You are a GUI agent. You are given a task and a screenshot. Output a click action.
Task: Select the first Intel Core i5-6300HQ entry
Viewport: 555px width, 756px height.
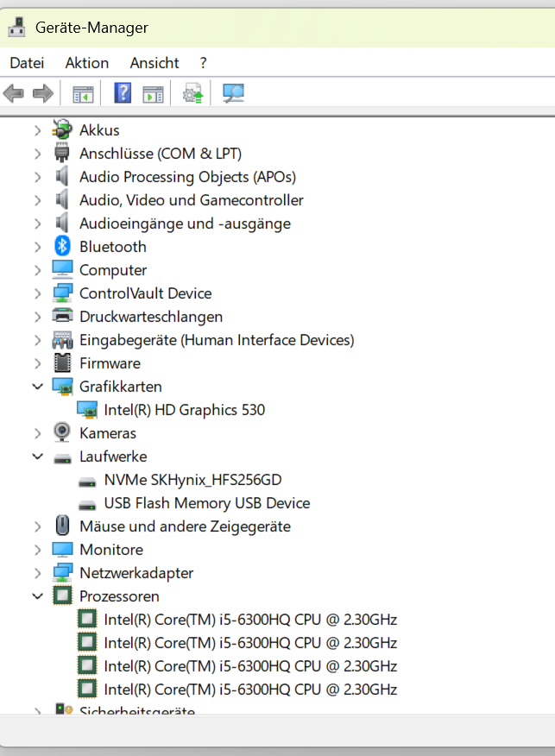250,620
